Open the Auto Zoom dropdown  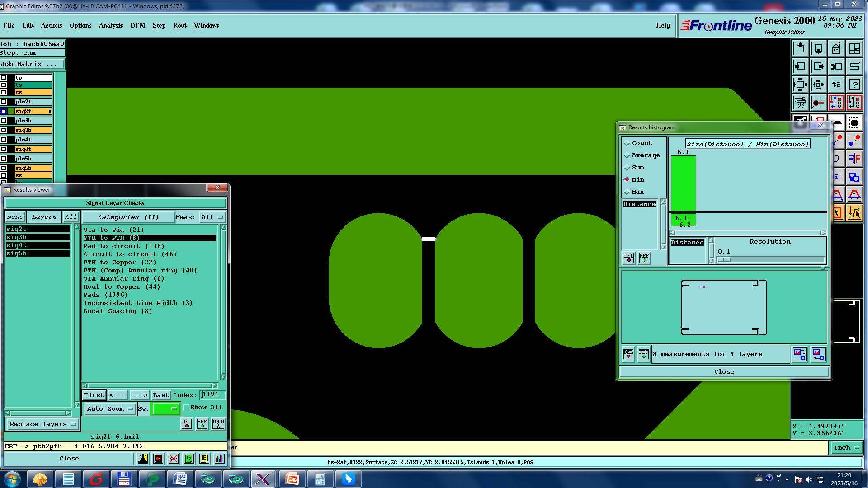click(x=110, y=408)
